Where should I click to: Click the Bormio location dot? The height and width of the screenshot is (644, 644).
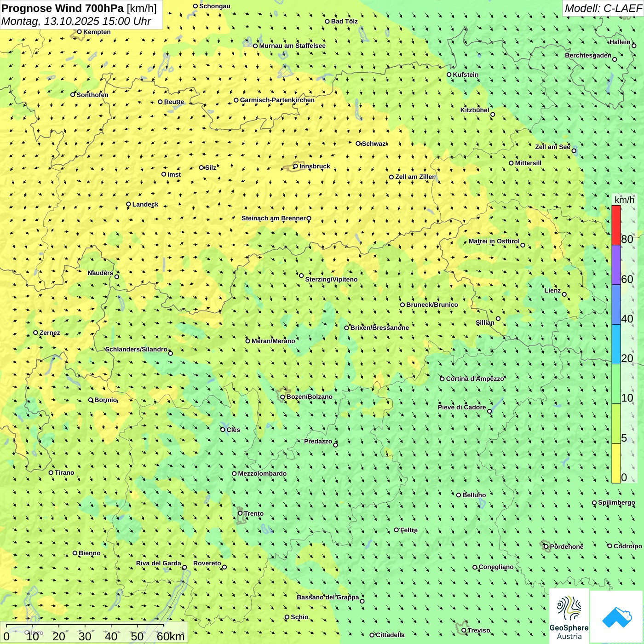91,400
